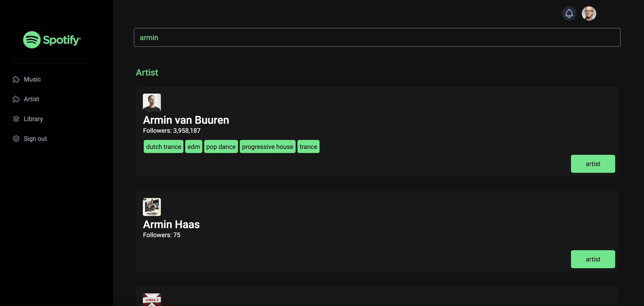Image resolution: width=644 pixels, height=306 pixels.
Task: Click Armin van Buuren's profile photo
Action: [x=152, y=102]
